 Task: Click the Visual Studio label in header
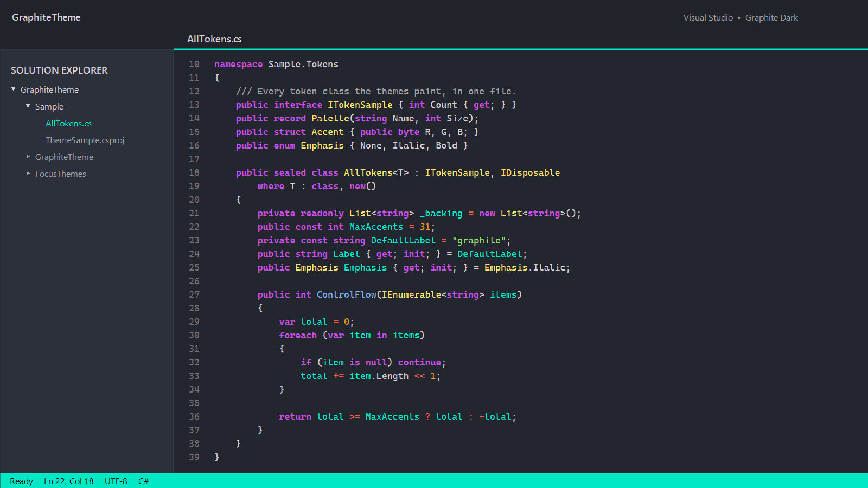point(708,18)
